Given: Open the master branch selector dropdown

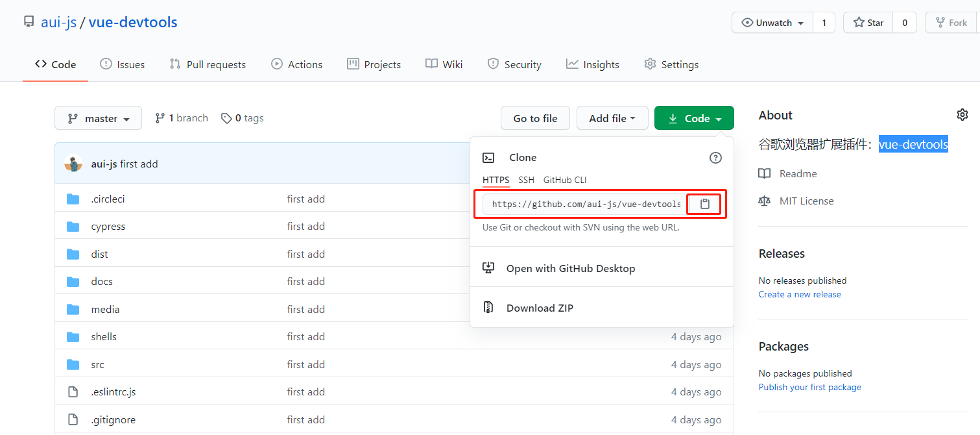Looking at the screenshot, I should click(x=98, y=118).
